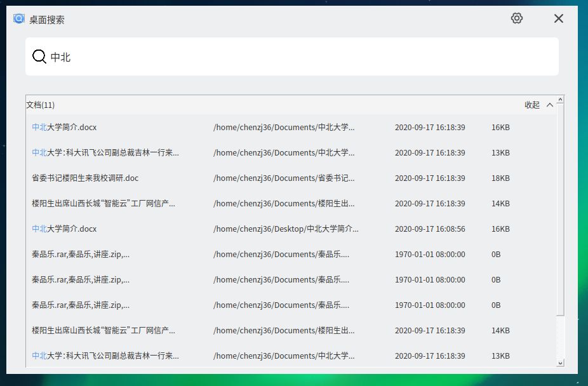Select the 2020-09-17 16:08:56 timestamp

pos(430,229)
